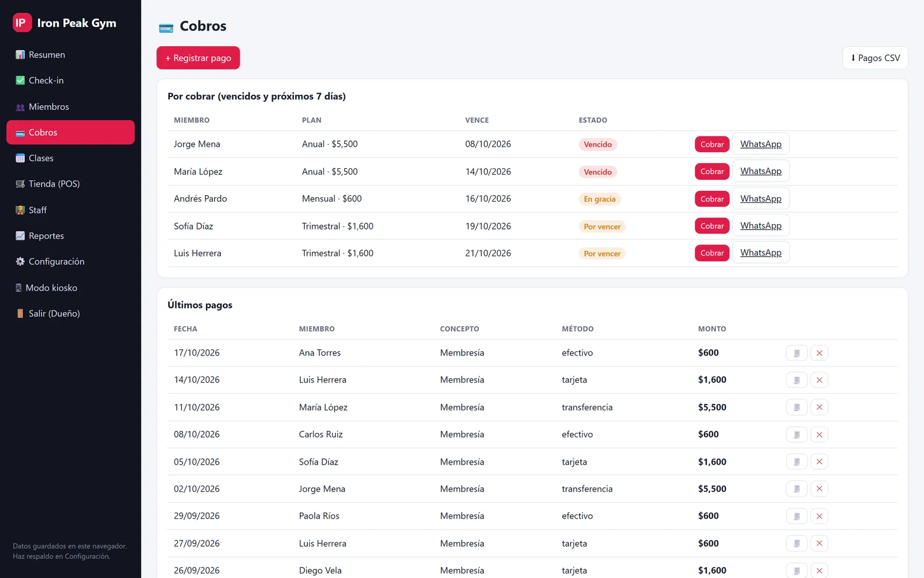Go to Resumen in the sidebar

tap(70, 55)
